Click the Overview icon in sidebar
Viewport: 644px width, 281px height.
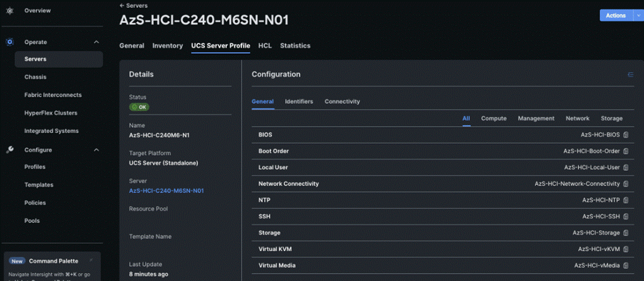[10, 10]
